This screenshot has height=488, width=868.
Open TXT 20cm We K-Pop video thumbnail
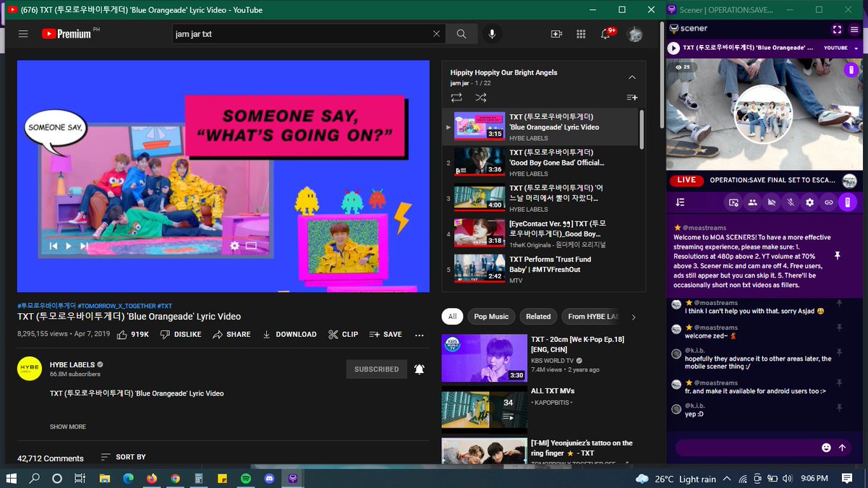coord(485,359)
